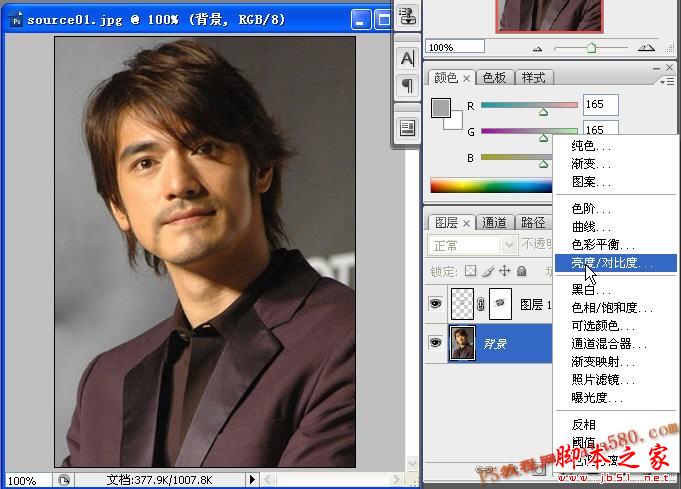Switch to the 路径 tab

[533, 222]
